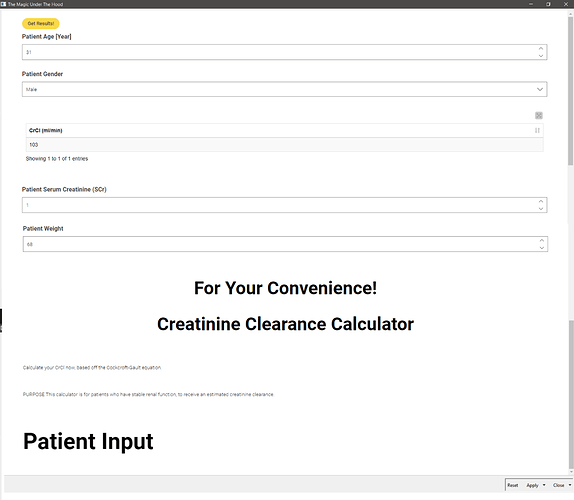Click the Reset button
574x500 pixels.
pyautogui.click(x=512, y=485)
